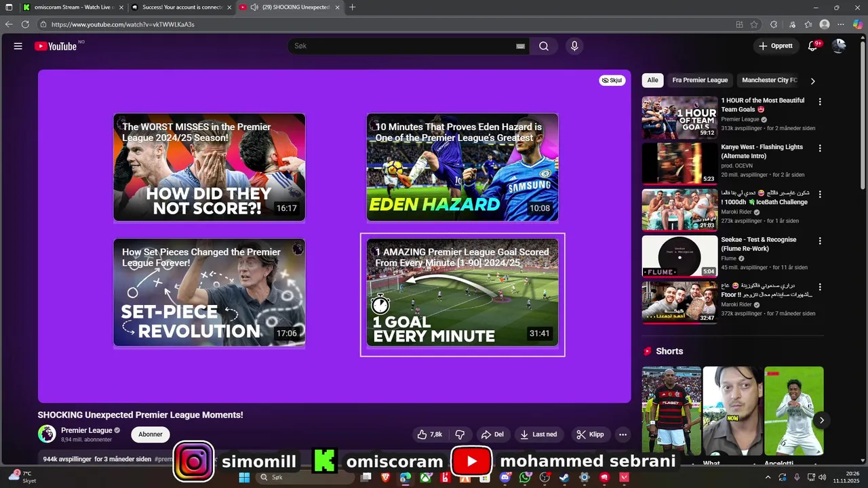The width and height of the screenshot is (868, 488).
Task: Click the Opprett create button
Action: point(775,46)
